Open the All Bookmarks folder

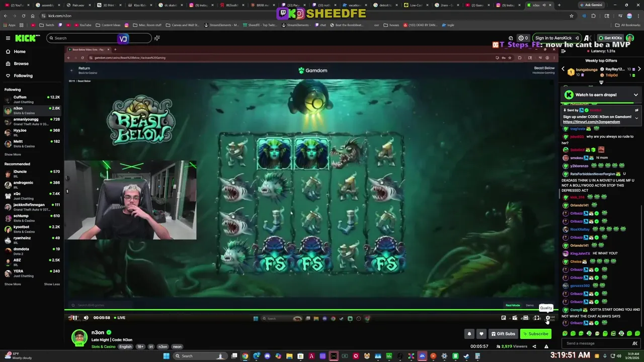point(628,25)
